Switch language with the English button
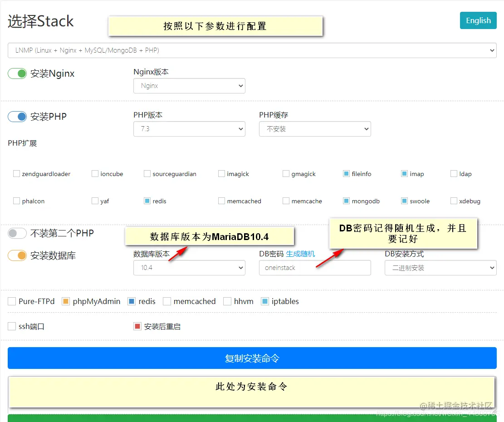This screenshot has height=422, width=504. coord(478,20)
